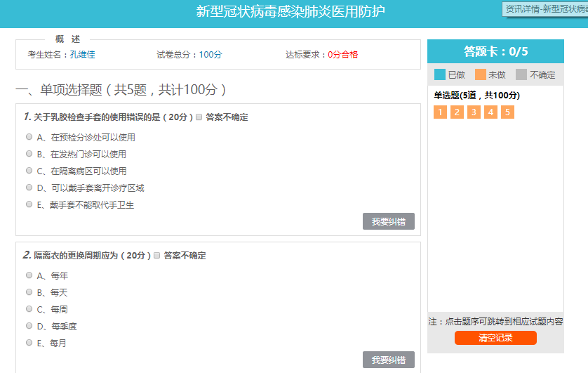Select 每周 as replacement cycle
Image resolution: width=588 pixels, height=373 pixels.
pyautogui.click(x=29, y=309)
